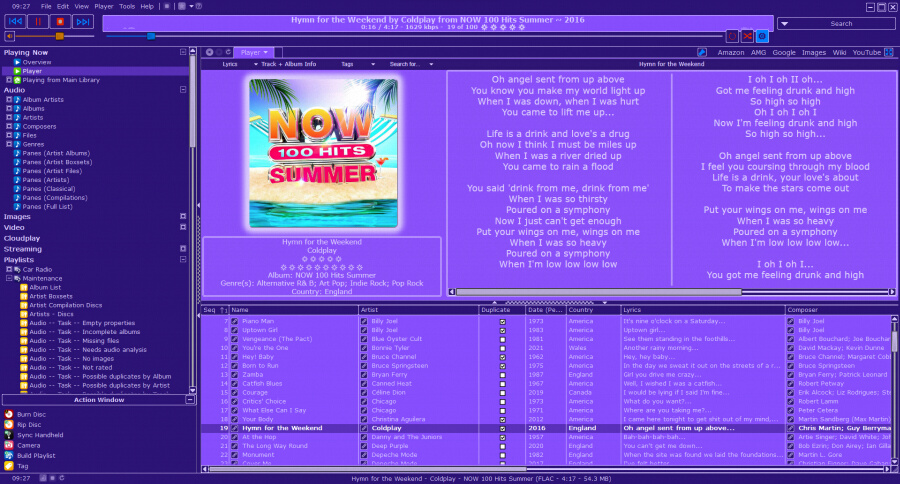Click the refresh icon left of Player tab

[x=228, y=52]
